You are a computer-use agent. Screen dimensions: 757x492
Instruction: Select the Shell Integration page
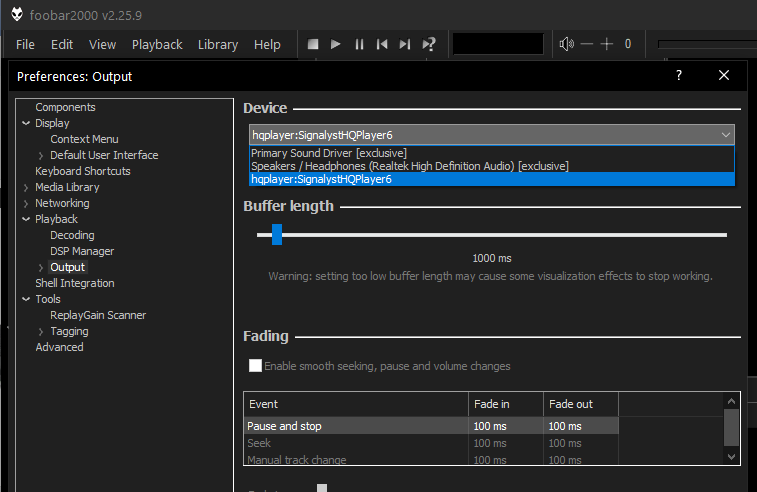tap(75, 283)
